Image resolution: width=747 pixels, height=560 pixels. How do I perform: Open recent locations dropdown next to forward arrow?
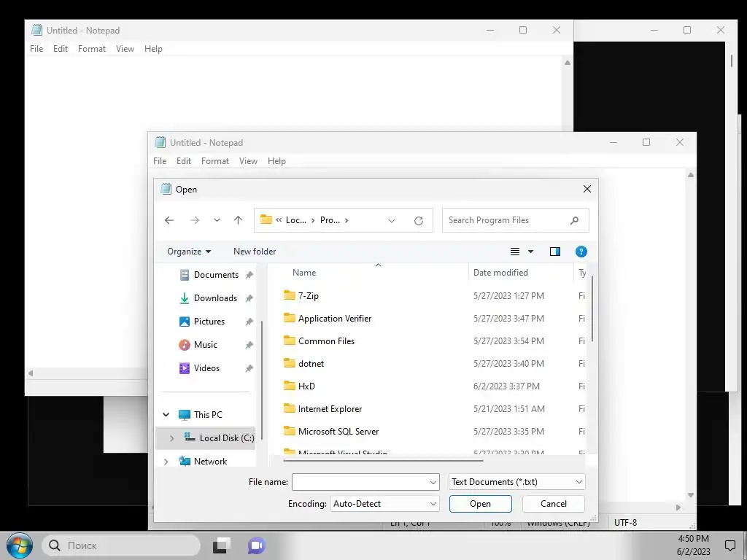(x=217, y=220)
